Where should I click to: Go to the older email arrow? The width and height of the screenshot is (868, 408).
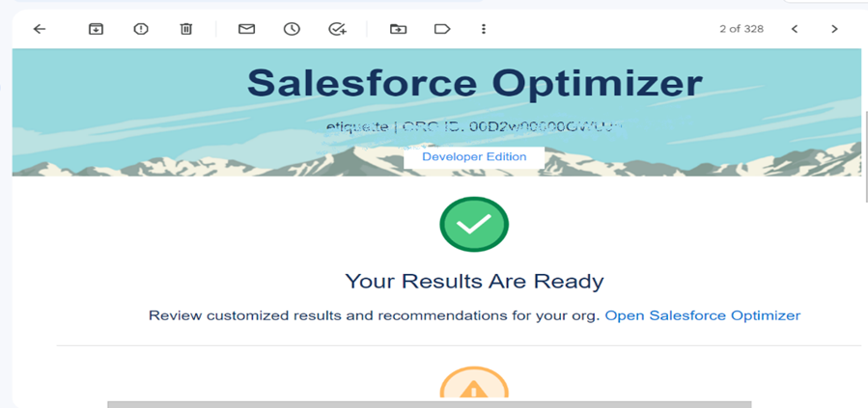[x=835, y=29]
